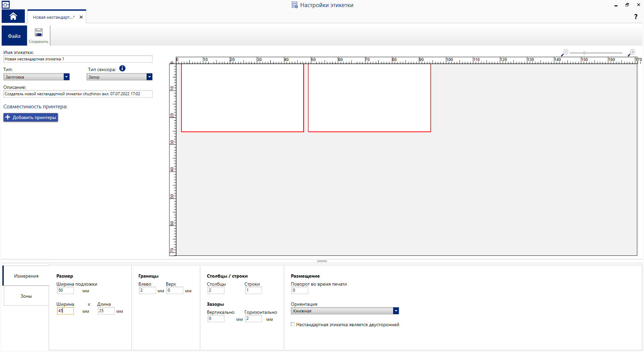644x352 pixels.
Task: Click Добавить принтеры button
Action: [x=31, y=117]
